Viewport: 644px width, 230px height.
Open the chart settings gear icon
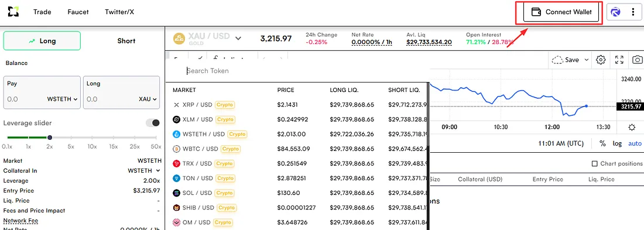point(601,60)
